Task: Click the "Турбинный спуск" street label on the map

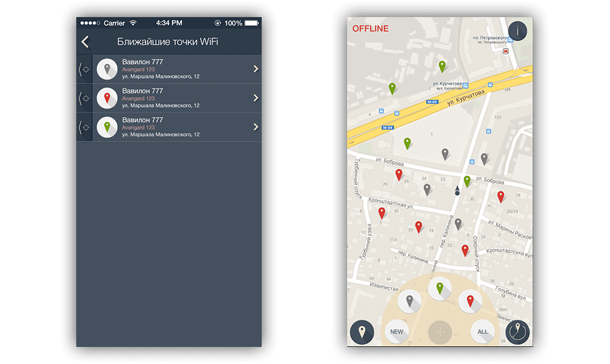Action: 357,179
